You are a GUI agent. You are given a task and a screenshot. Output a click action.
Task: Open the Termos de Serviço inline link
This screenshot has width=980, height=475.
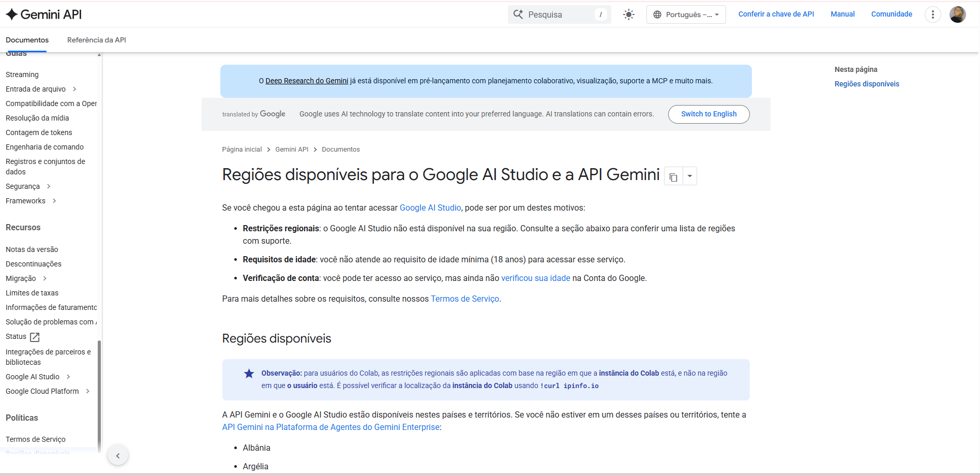465,299
